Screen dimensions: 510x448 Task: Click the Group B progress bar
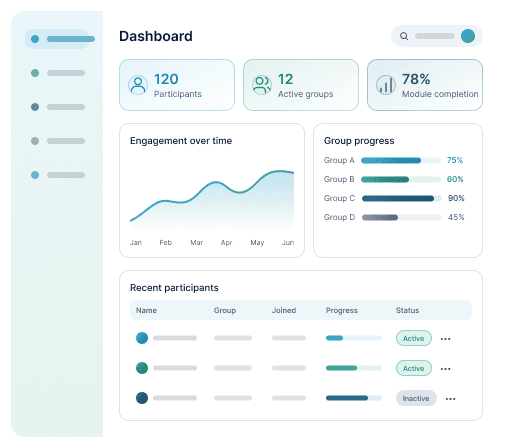[401, 180]
